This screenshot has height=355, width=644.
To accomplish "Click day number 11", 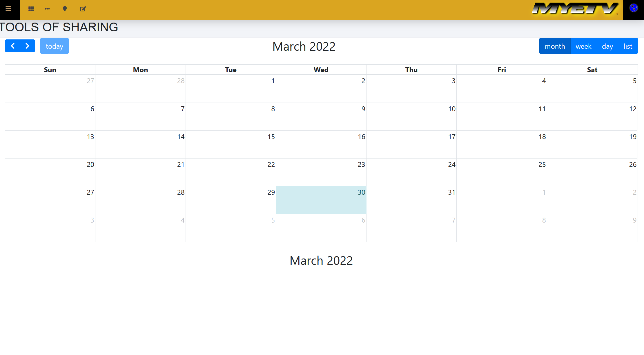I will (x=542, y=109).
